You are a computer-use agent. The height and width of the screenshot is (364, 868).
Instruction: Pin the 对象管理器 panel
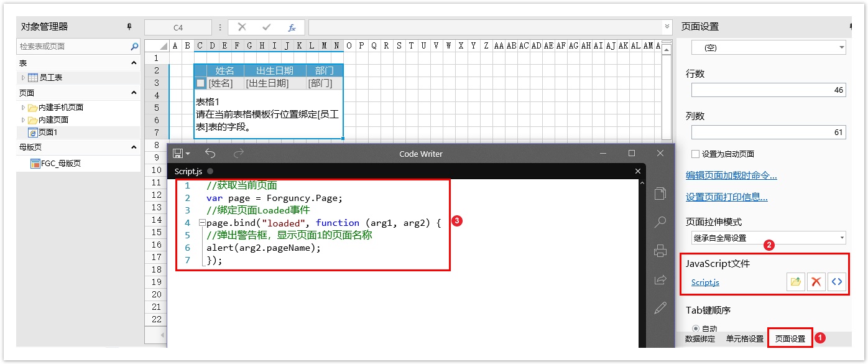129,27
